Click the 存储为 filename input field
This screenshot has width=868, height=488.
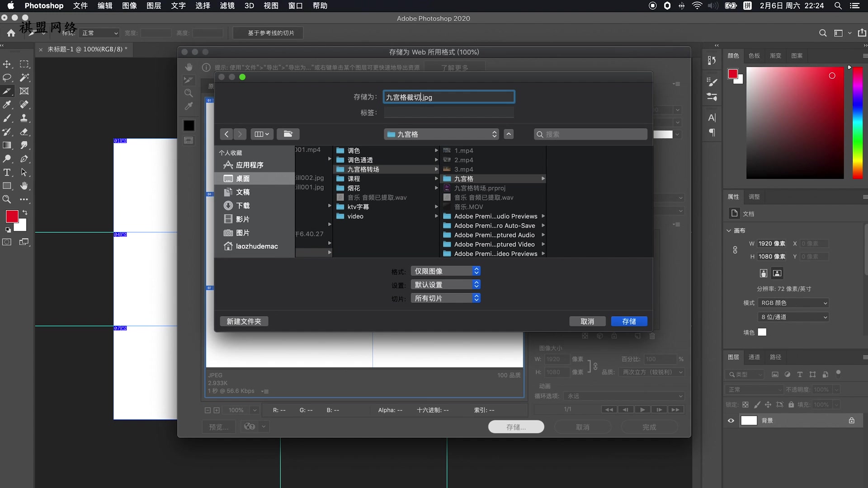pyautogui.click(x=449, y=97)
